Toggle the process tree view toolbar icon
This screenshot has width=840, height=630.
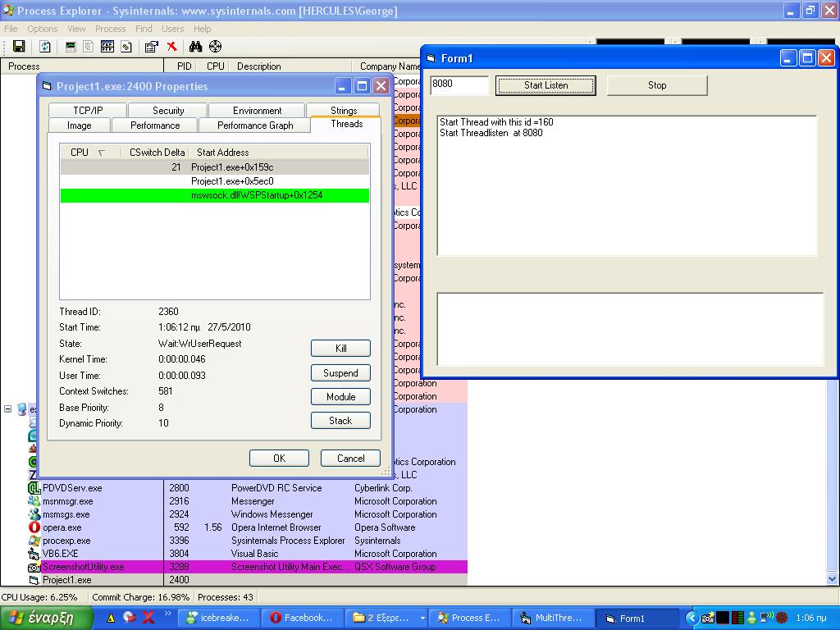pos(89,47)
